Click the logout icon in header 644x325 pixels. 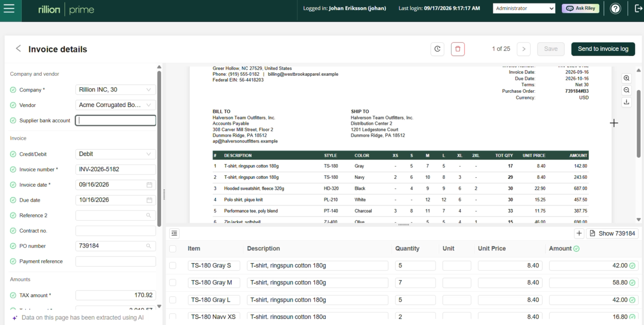[x=638, y=9]
